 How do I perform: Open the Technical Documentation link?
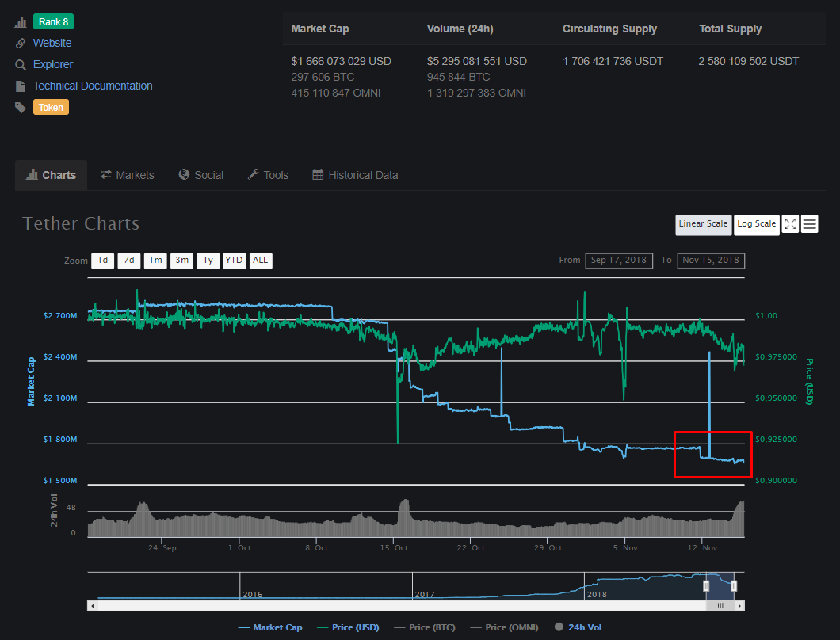pyautogui.click(x=93, y=86)
